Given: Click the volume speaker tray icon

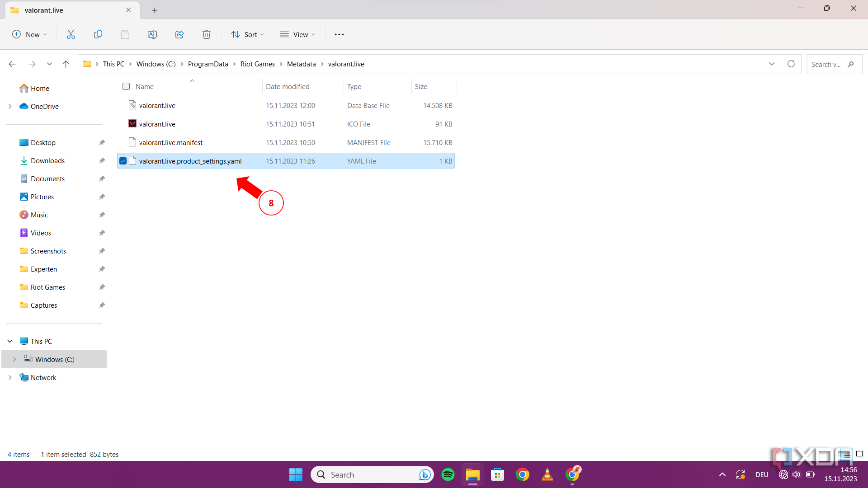Looking at the screenshot, I should pyautogui.click(x=797, y=474).
